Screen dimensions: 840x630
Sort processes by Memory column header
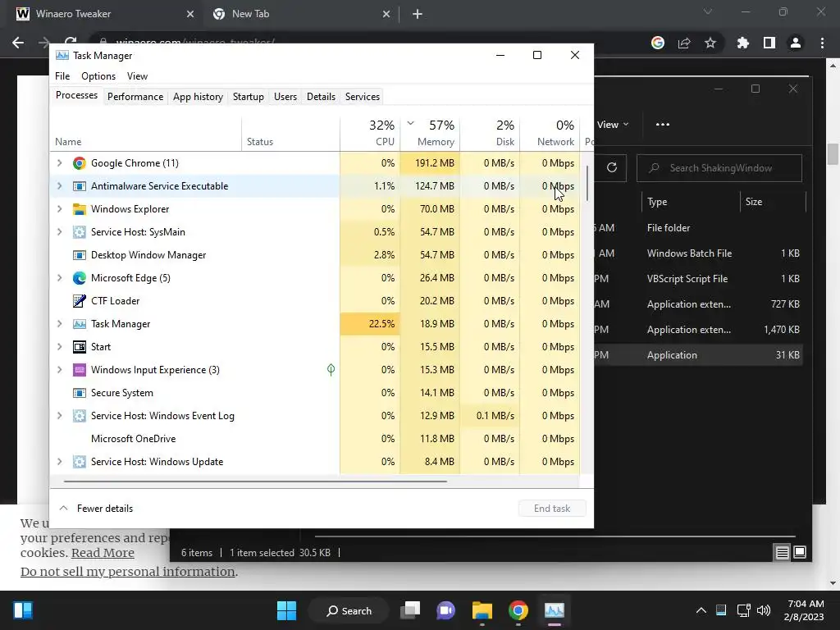(430, 134)
